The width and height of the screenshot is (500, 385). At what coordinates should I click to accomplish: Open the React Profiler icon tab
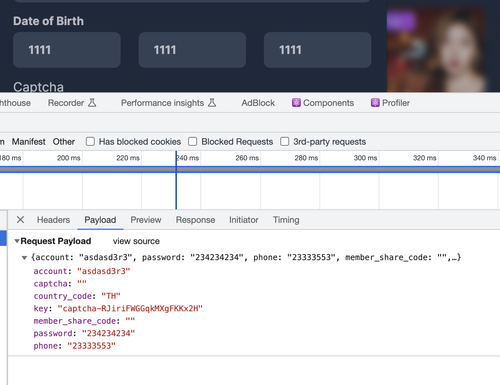click(375, 103)
